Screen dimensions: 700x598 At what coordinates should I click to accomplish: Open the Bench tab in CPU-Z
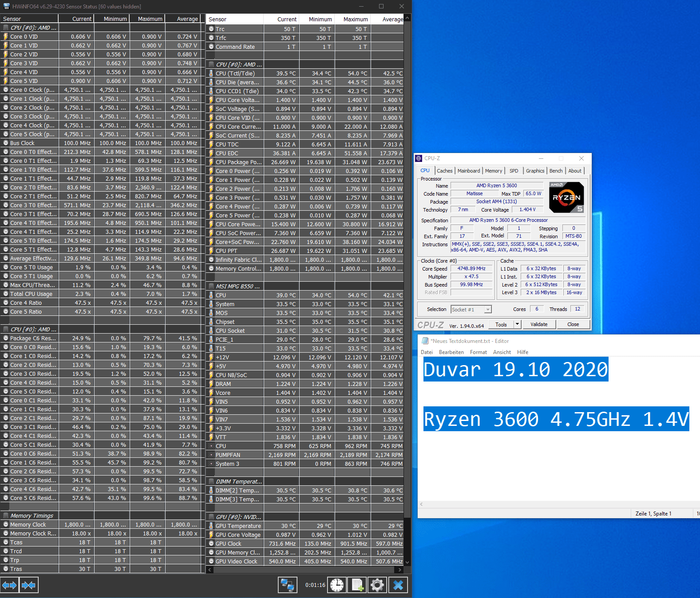(556, 171)
